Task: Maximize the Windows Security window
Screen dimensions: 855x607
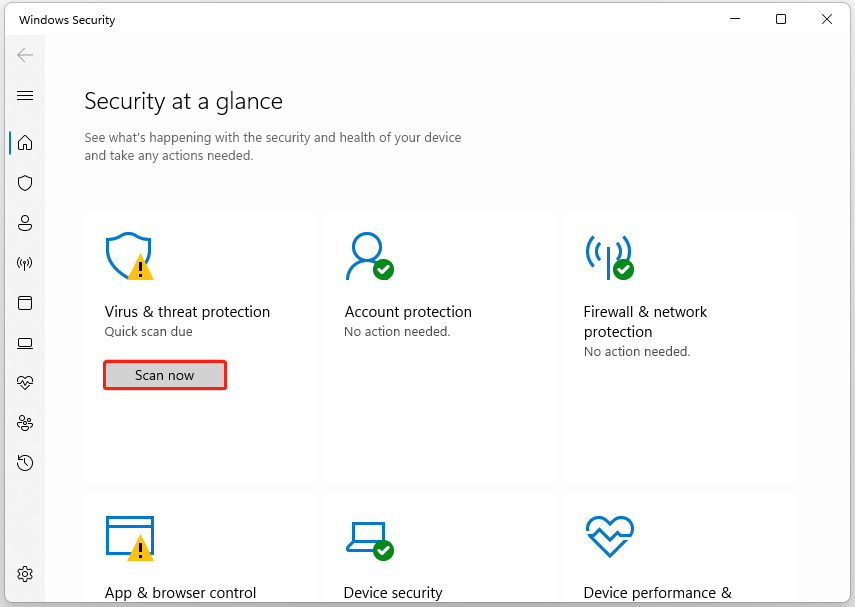Action: coord(781,19)
